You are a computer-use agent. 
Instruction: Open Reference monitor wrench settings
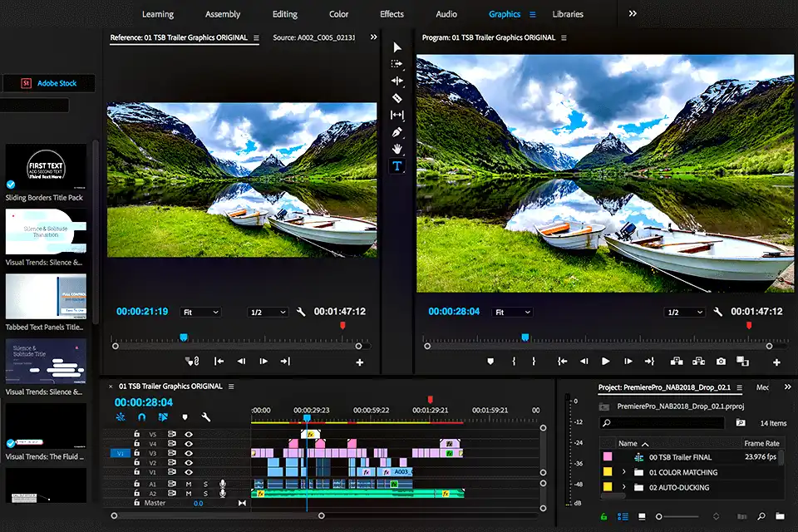click(x=301, y=312)
